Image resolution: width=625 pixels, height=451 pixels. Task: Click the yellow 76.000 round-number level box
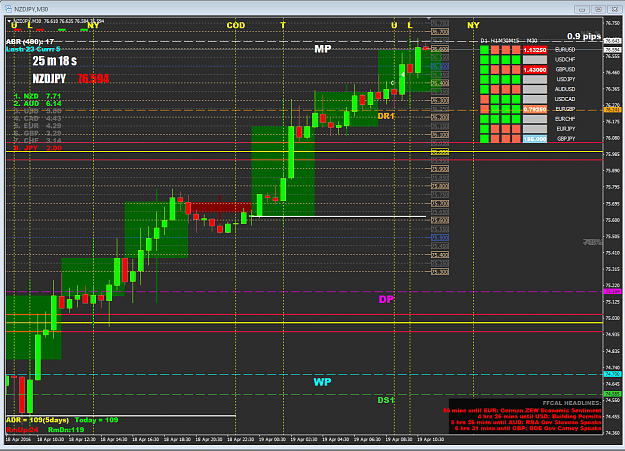pos(440,152)
